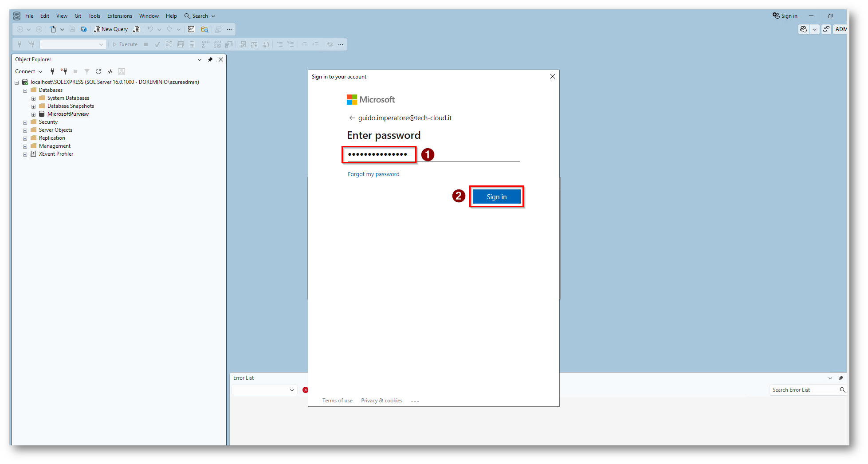Pin the Object Explorer panel
This screenshot has width=868, height=464.
210,59
